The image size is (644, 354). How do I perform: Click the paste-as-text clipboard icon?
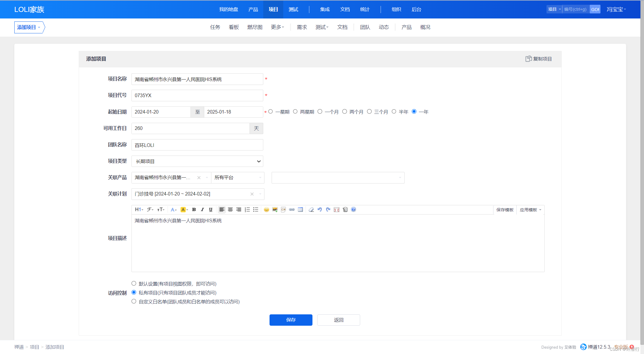[x=345, y=209]
